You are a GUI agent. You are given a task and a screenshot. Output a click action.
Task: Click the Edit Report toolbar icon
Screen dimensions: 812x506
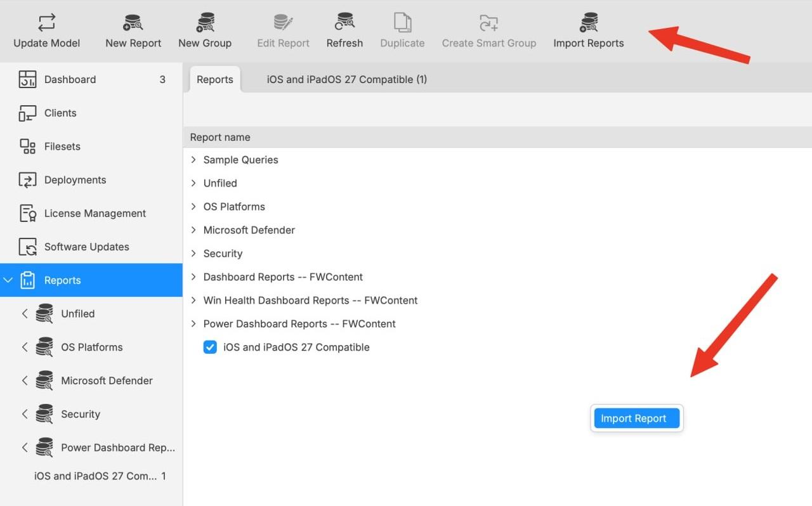tap(283, 23)
